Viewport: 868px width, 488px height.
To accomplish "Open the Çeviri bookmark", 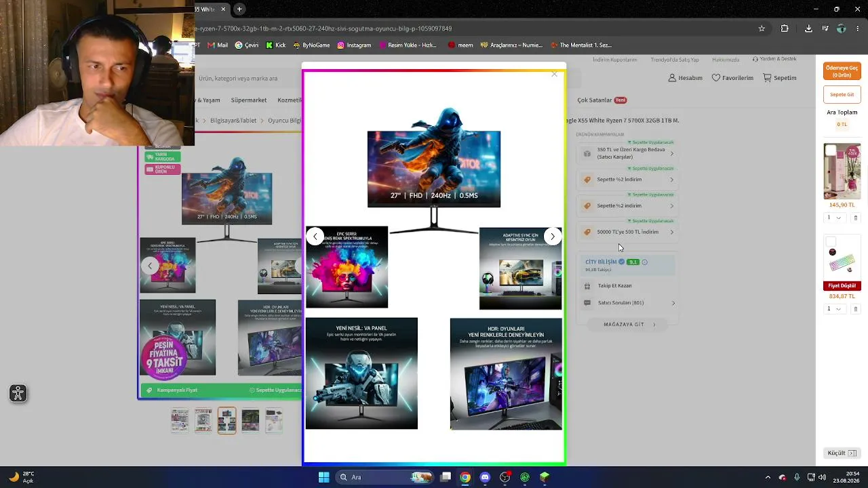I will [247, 45].
